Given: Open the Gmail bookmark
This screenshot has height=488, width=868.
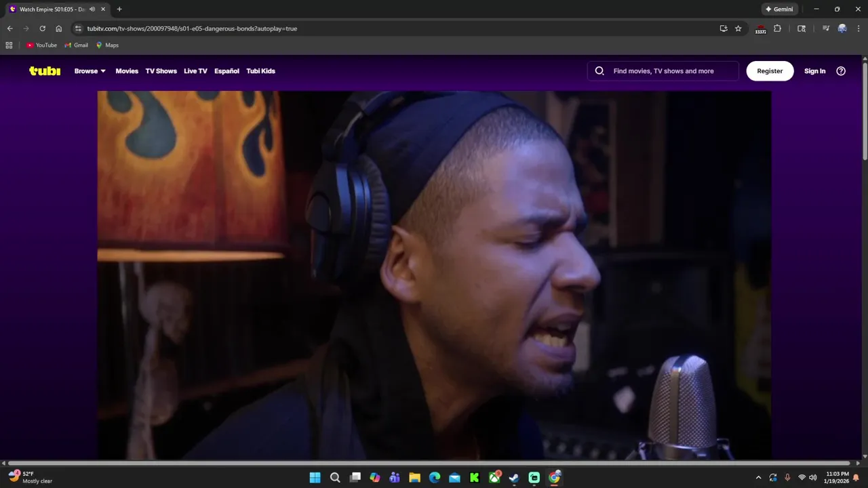Looking at the screenshot, I should tap(77, 45).
